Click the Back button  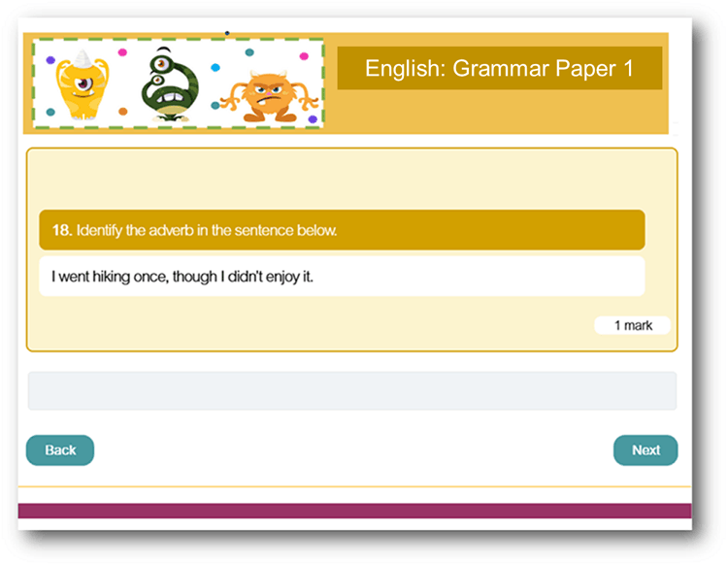click(60, 449)
